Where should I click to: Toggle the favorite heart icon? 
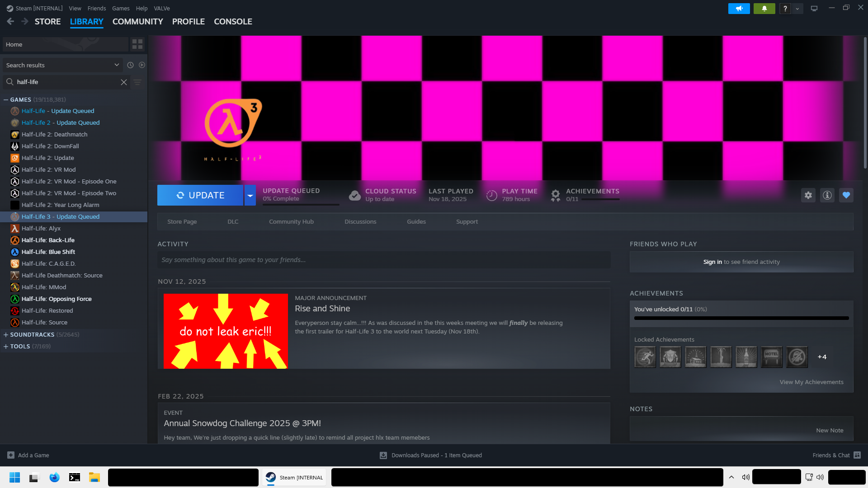[x=846, y=195]
